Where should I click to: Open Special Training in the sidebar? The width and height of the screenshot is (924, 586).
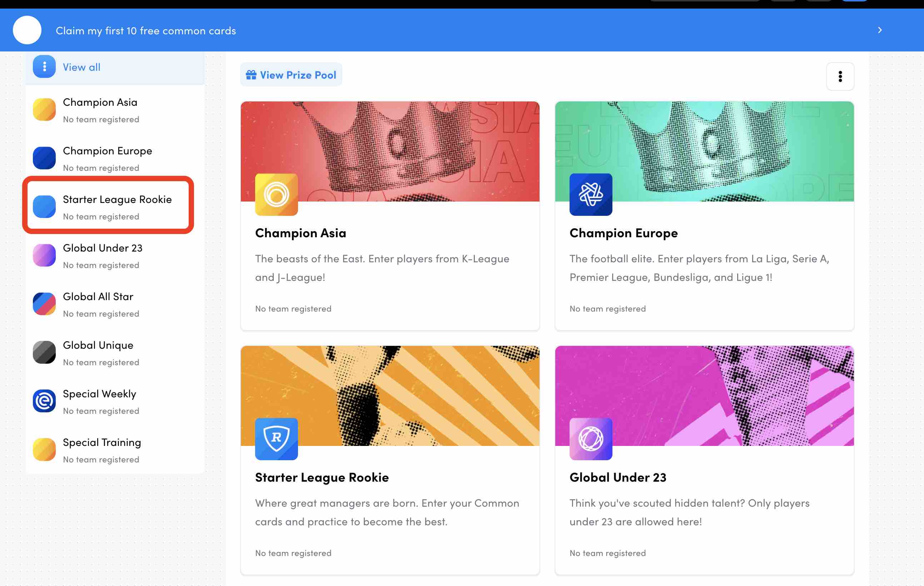coord(115,450)
